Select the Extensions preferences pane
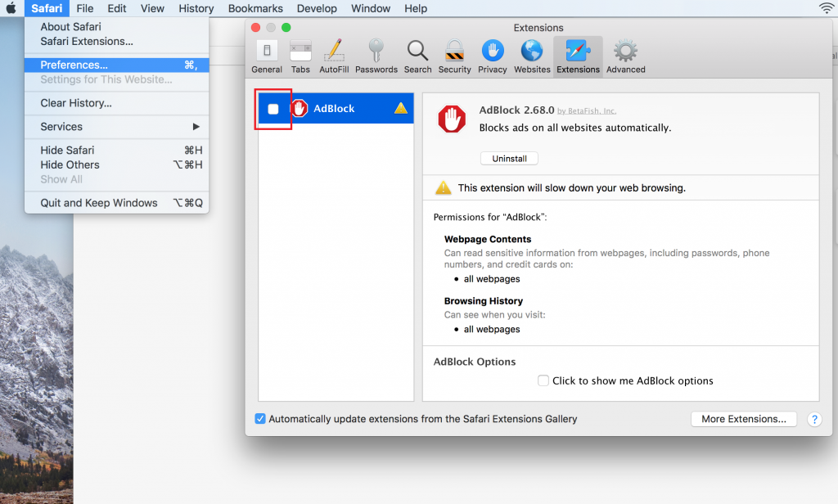This screenshot has width=838, height=504. click(x=578, y=56)
